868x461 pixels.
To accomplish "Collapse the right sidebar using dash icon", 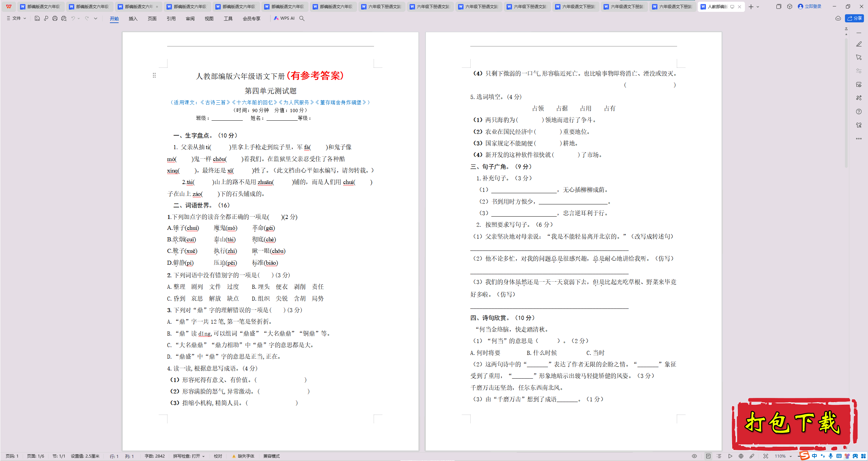I will 859,33.
